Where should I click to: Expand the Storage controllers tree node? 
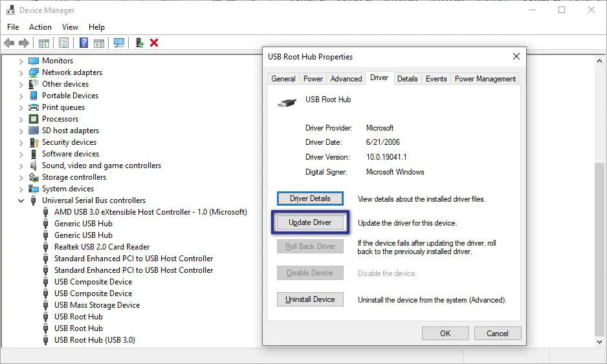pos(21,178)
